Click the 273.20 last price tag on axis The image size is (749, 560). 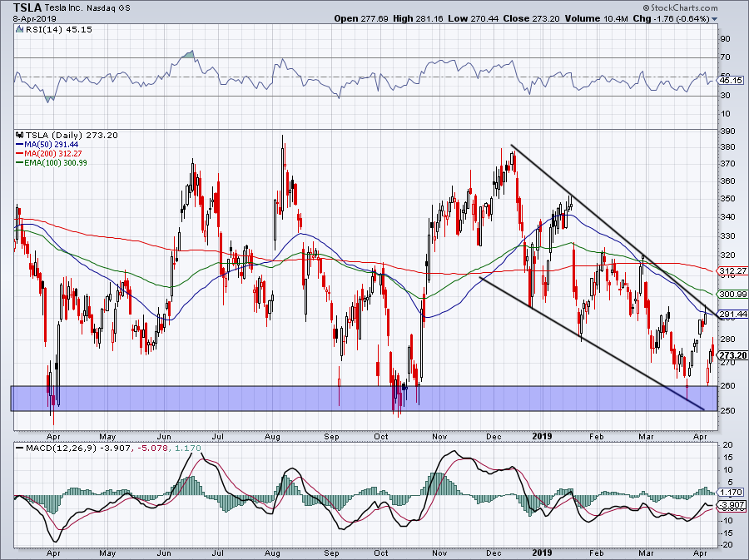(x=732, y=355)
